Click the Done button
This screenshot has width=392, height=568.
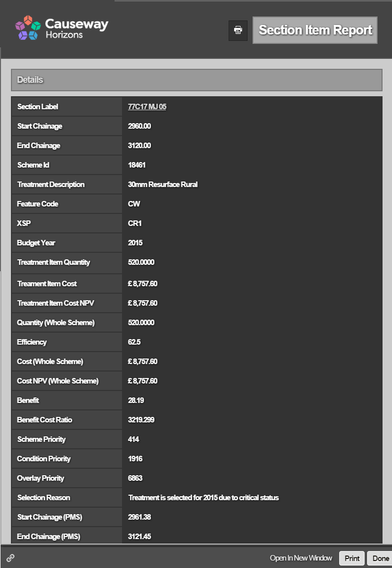[381, 558]
